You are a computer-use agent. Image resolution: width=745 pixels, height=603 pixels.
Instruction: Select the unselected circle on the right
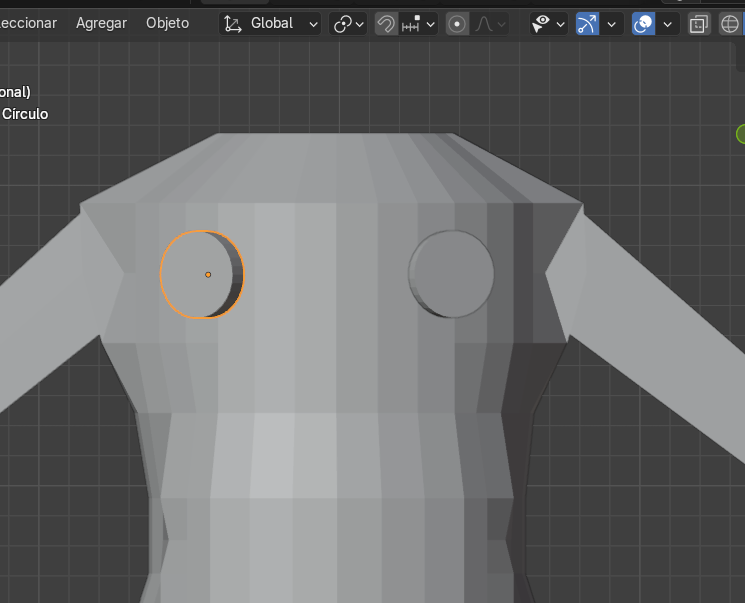point(451,272)
